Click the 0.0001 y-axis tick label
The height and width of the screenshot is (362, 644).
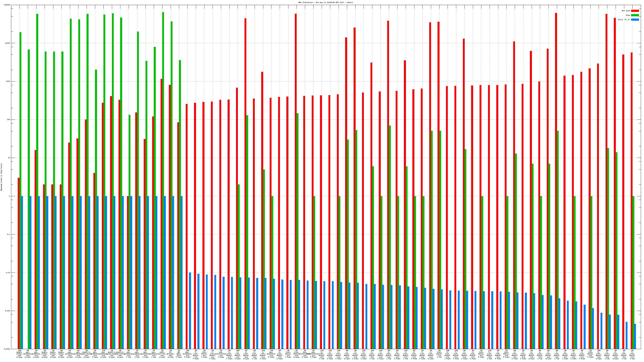pyautogui.click(x=7, y=349)
